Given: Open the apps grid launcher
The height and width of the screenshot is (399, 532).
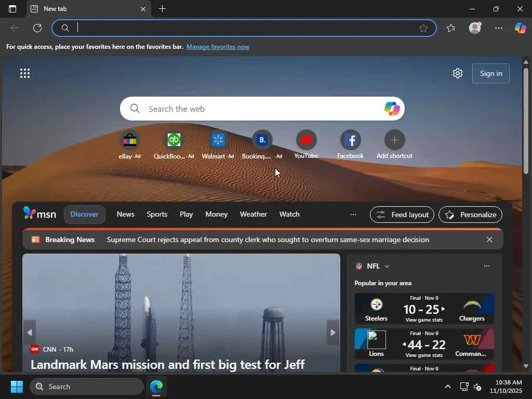Looking at the screenshot, I should 25,73.
